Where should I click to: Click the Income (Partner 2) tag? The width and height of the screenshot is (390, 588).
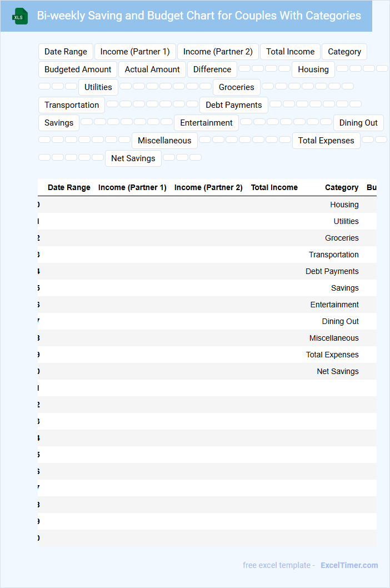(218, 52)
